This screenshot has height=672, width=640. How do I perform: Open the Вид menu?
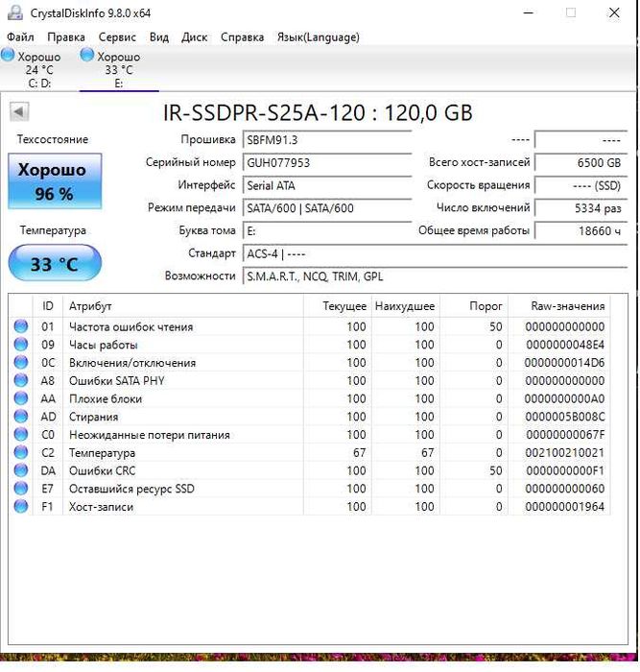(159, 37)
